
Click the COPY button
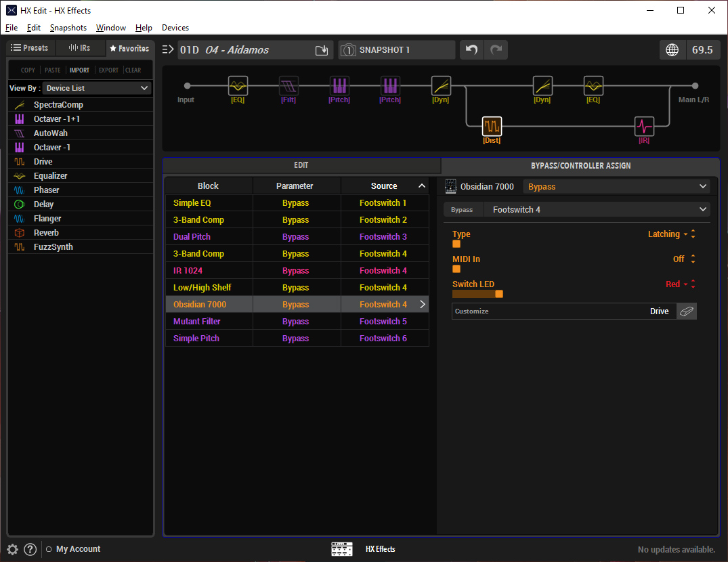(x=28, y=70)
